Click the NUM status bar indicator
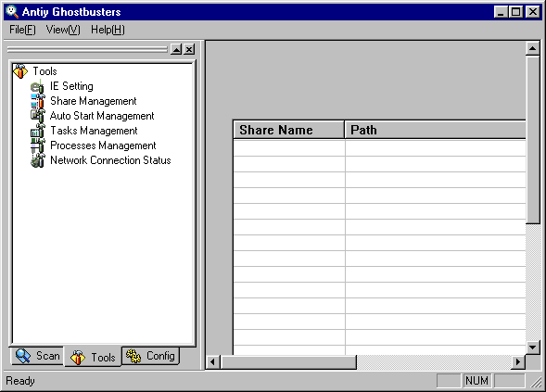Viewport: 546px width, 392px height. point(476,381)
